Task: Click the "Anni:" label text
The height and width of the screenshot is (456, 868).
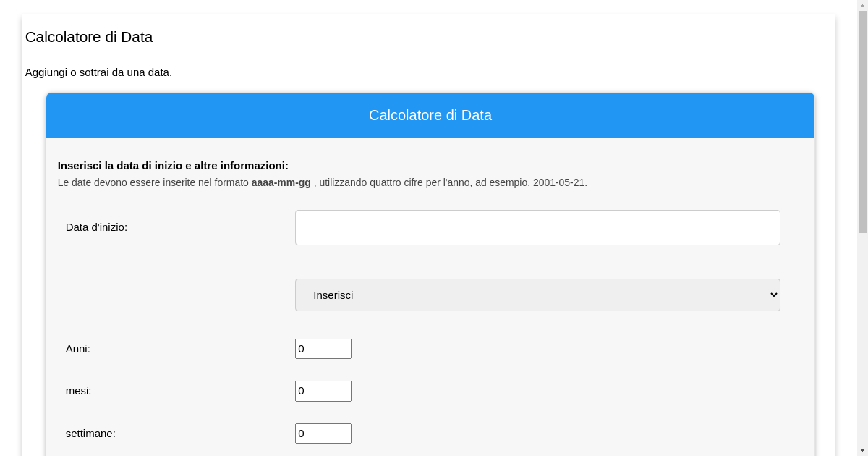Action: 78,349
